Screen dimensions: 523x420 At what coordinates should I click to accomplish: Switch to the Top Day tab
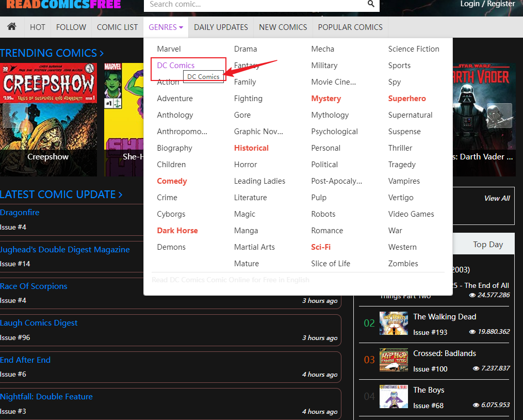click(x=487, y=245)
